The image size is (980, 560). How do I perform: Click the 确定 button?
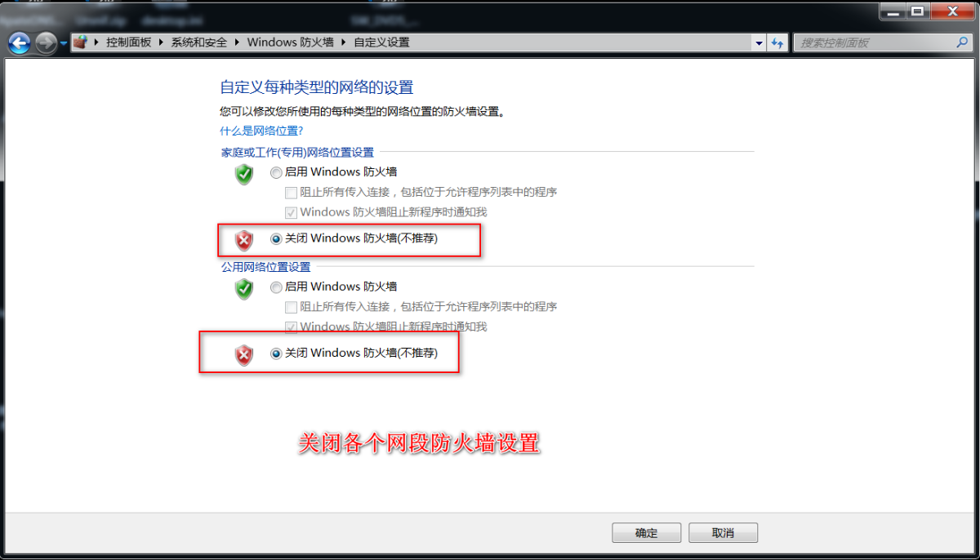tap(646, 533)
